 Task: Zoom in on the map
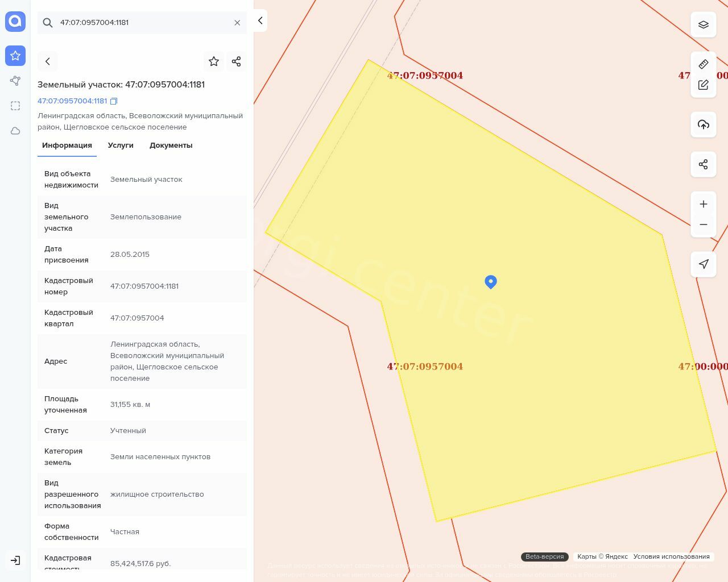point(703,204)
